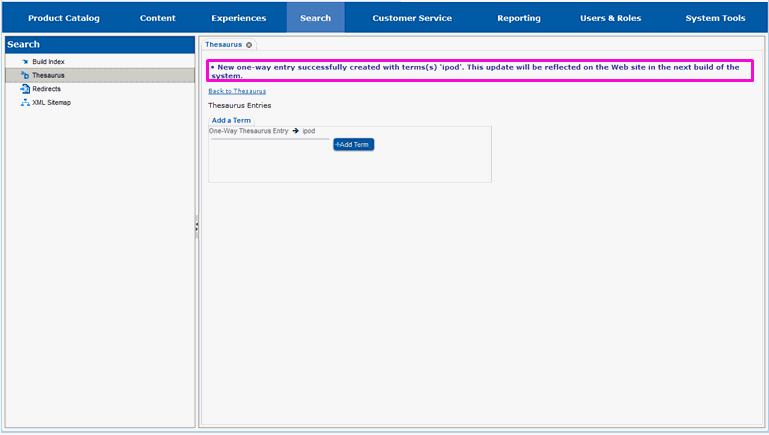Click the Search panel header
The height and width of the screenshot is (435, 769).
[100, 44]
